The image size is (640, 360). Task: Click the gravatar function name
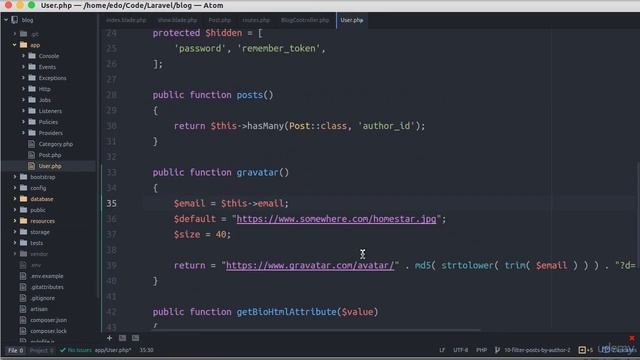tap(257, 173)
